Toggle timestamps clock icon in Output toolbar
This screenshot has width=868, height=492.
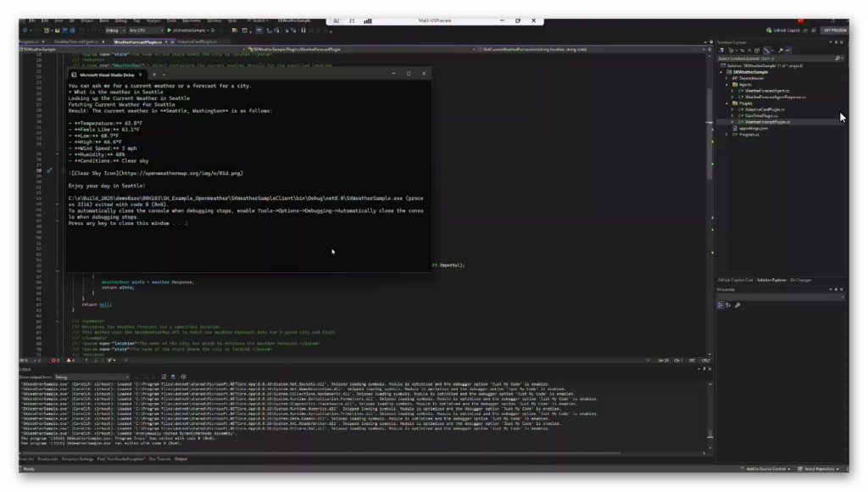[183, 377]
